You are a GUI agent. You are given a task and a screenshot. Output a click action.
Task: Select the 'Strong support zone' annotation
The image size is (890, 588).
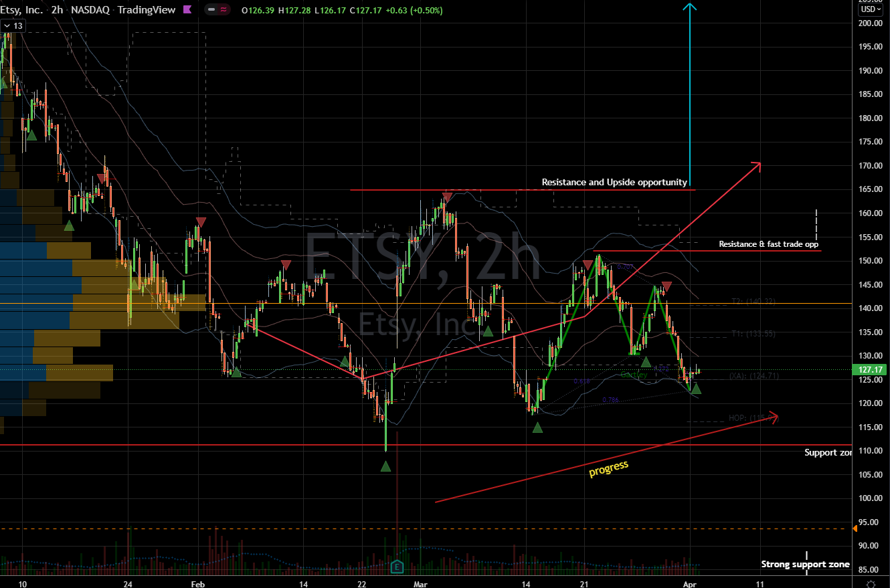805,565
